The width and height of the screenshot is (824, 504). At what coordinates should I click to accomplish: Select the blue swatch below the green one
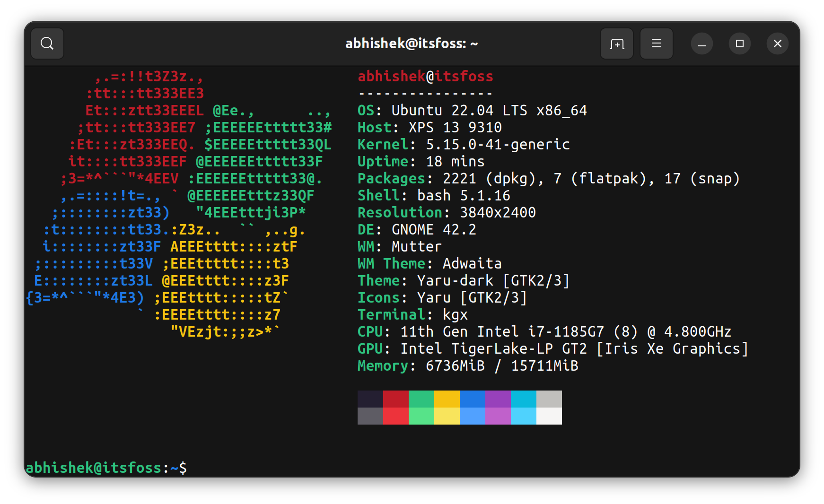[x=472, y=416]
